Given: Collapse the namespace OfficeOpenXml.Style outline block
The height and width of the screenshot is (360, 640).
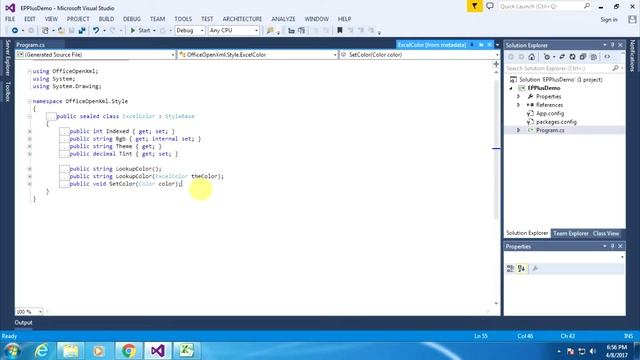Looking at the screenshot, I should pos(29,101).
